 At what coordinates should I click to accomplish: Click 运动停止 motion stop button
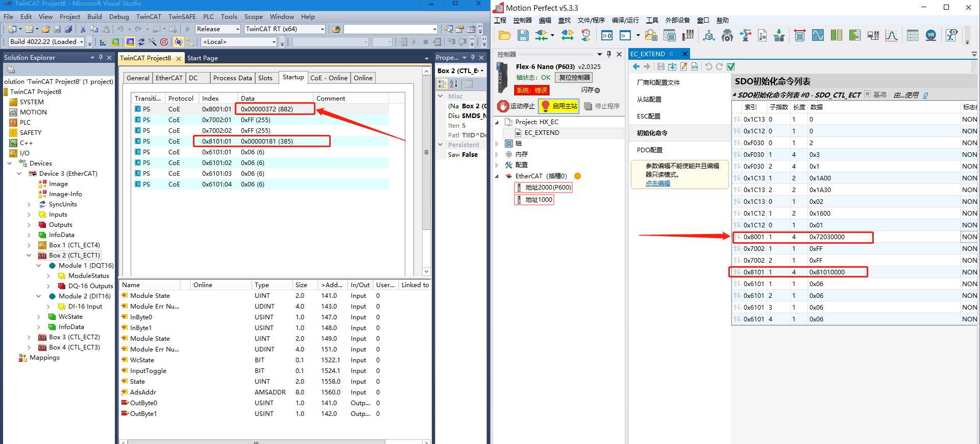pyautogui.click(x=517, y=106)
